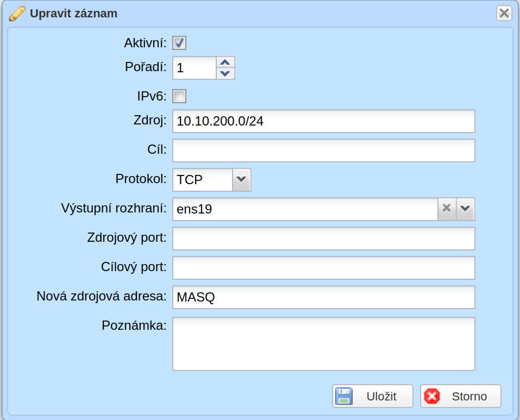Click the empty Cíl field
This screenshot has height=420, width=520.
click(324, 151)
